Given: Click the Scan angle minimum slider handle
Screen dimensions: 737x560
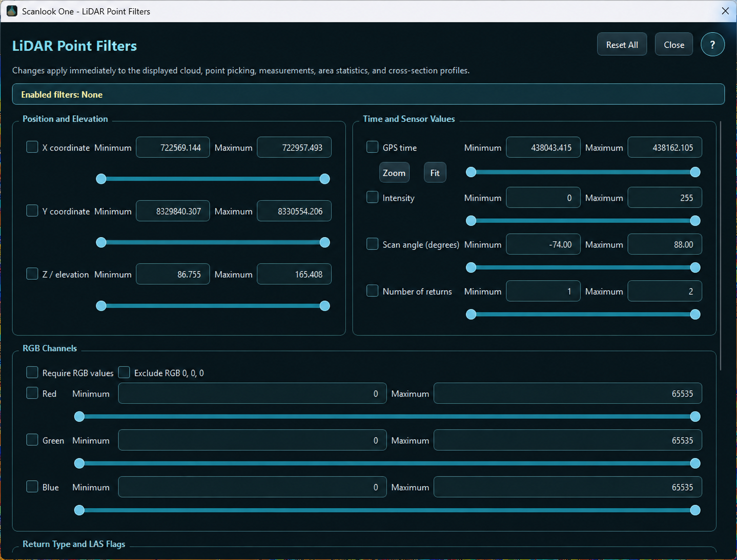Looking at the screenshot, I should [x=471, y=267].
